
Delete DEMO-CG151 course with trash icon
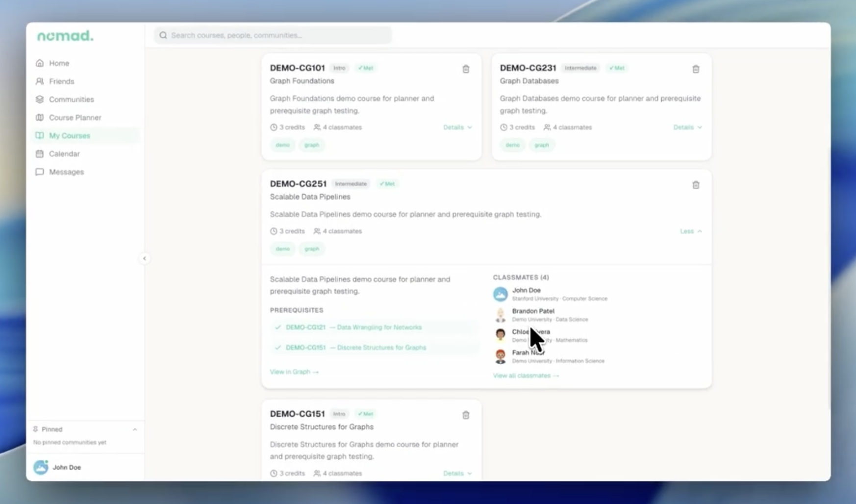click(x=466, y=415)
